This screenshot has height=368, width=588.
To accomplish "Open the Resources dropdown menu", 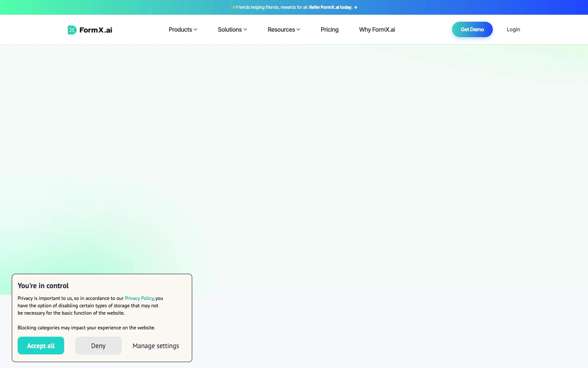I will (x=284, y=29).
